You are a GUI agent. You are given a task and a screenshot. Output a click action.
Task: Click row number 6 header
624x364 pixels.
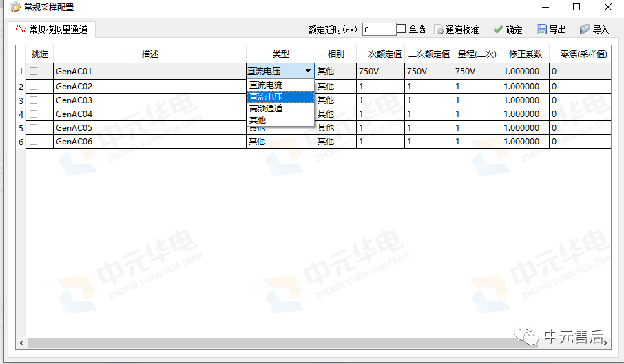tap(21, 142)
